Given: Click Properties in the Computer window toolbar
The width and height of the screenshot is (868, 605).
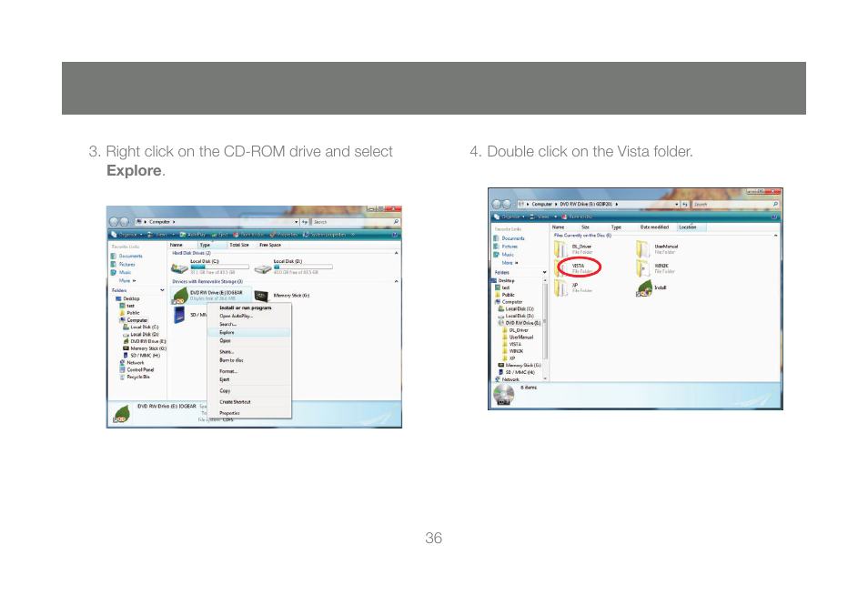Looking at the screenshot, I should pos(284,235).
